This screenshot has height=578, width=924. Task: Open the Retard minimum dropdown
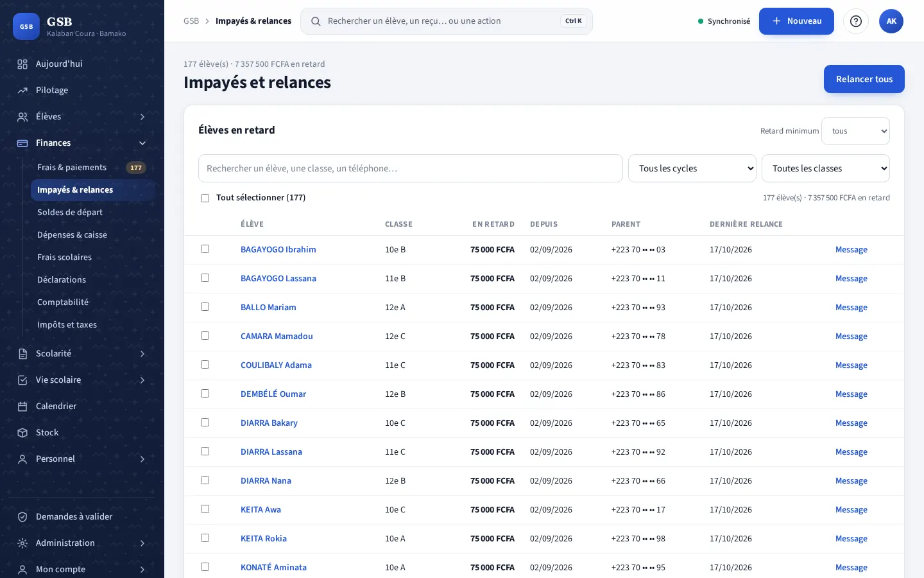855,131
